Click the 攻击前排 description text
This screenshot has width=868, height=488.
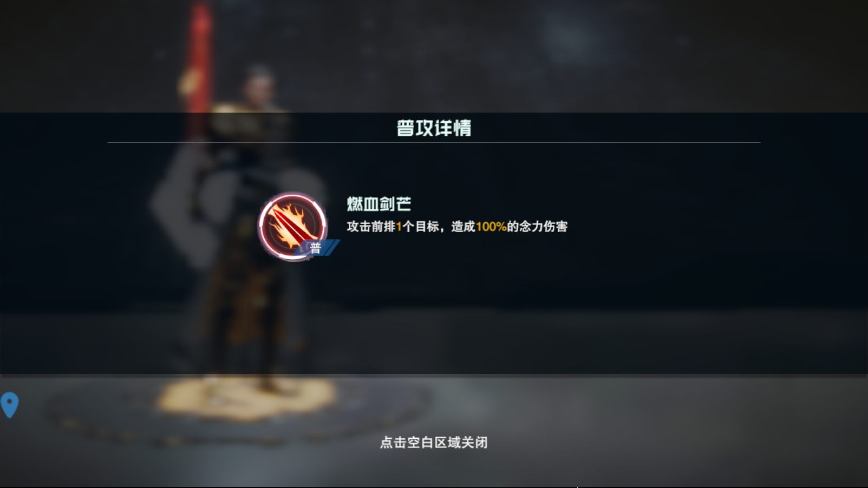click(371, 227)
